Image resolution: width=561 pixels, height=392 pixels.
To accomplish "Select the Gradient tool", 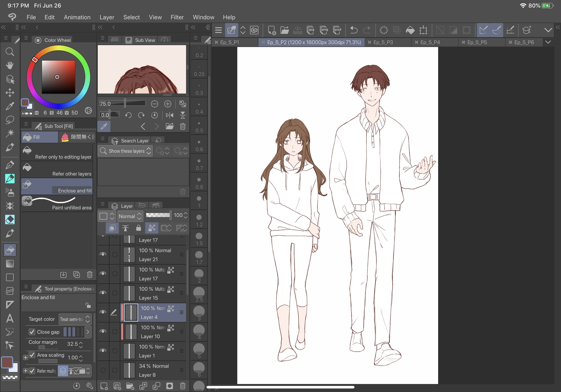I will point(10,264).
